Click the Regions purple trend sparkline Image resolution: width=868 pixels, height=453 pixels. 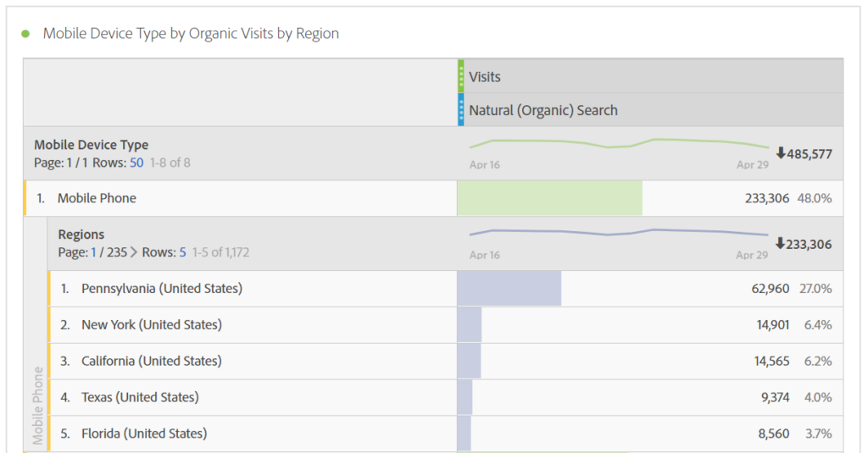tap(619, 232)
